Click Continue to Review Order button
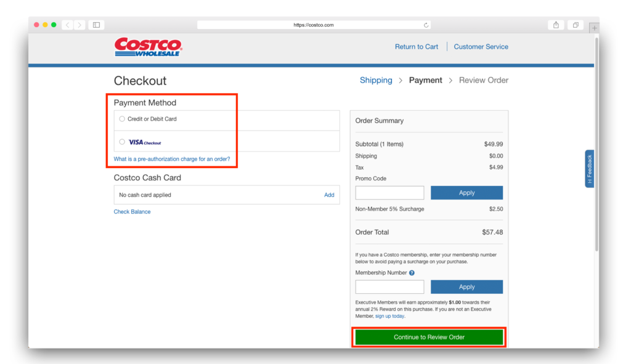The width and height of the screenshot is (631, 364). 429,337
